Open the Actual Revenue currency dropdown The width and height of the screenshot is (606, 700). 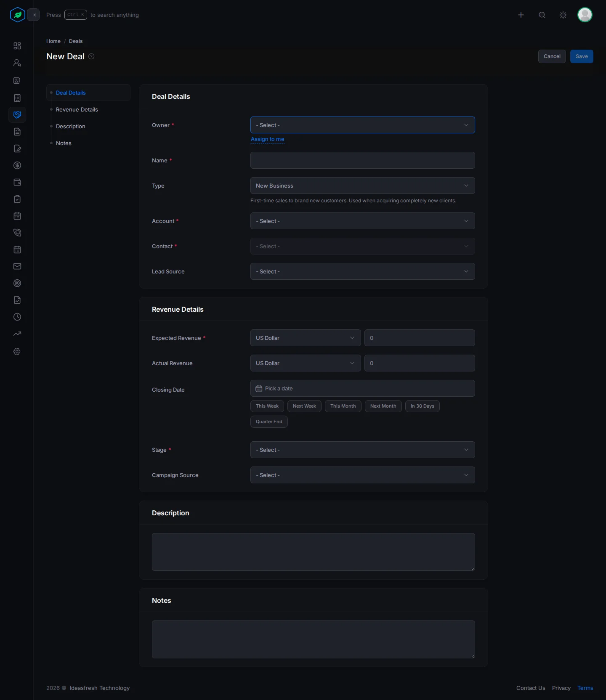coord(306,363)
